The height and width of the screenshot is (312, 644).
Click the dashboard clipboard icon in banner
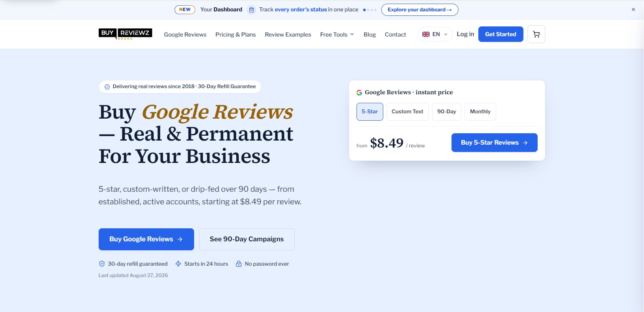[252, 10]
